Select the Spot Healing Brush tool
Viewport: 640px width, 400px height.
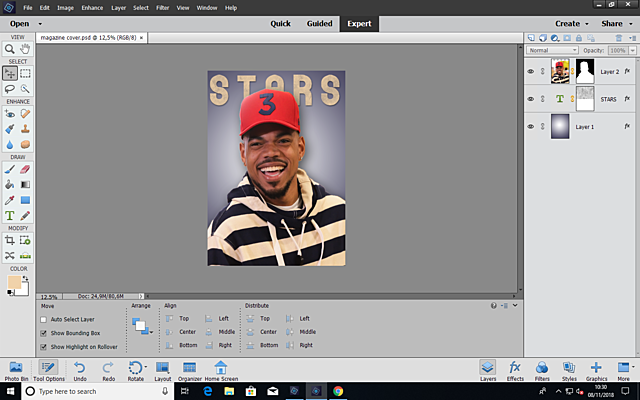tap(25, 113)
